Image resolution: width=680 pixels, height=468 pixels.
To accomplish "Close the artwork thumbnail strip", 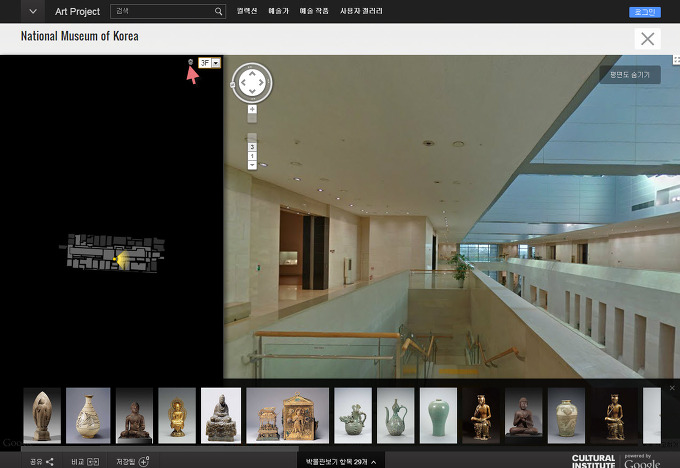I will pyautogui.click(x=672, y=387).
